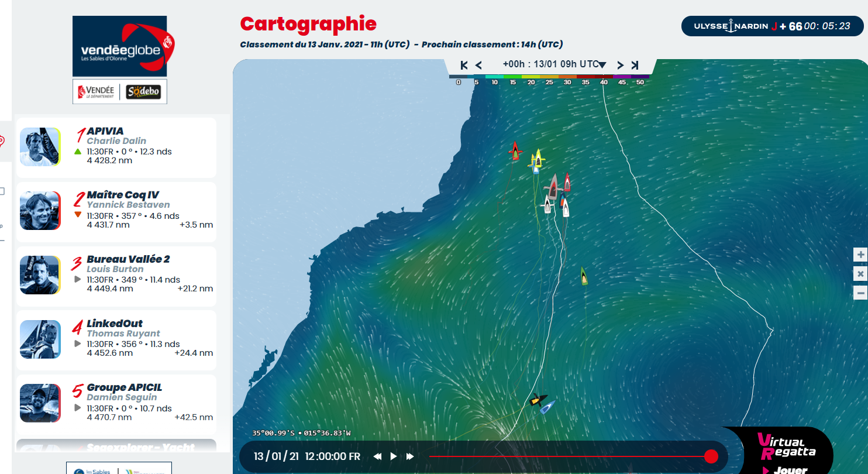Open Yannick Bestaven's skipper photo
Viewport: 868px width, 474px height.
[x=40, y=211]
